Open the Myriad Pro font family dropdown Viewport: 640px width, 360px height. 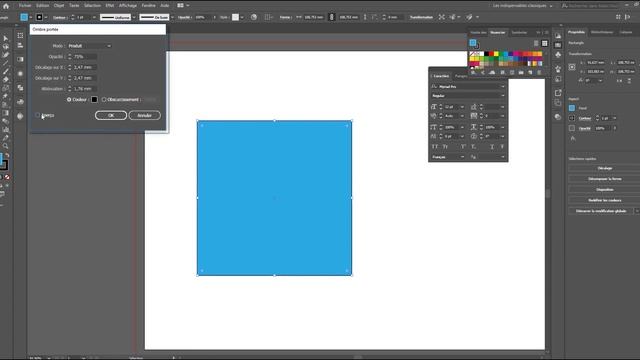pos(468,87)
